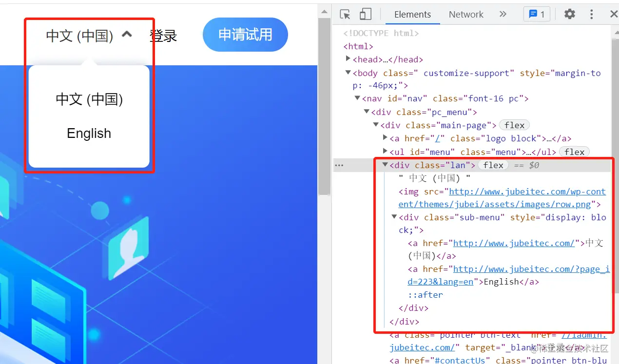This screenshot has height=364, width=619.
Task: Activate the inspect element picker icon
Action: point(345,14)
